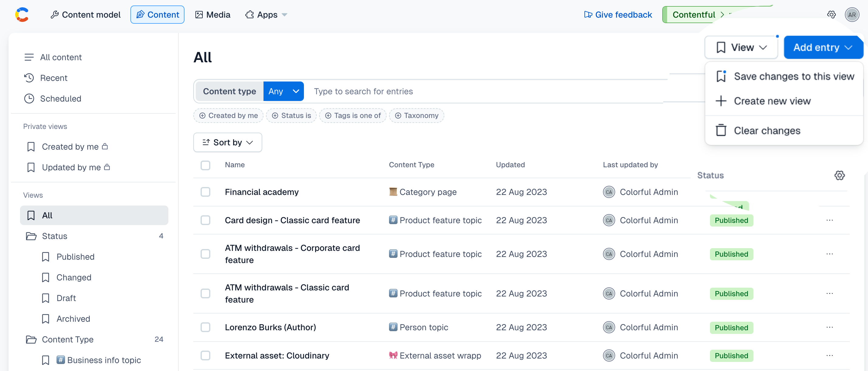Open the Recent entries list
Viewport: 868px width, 371px height.
click(53, 78)
